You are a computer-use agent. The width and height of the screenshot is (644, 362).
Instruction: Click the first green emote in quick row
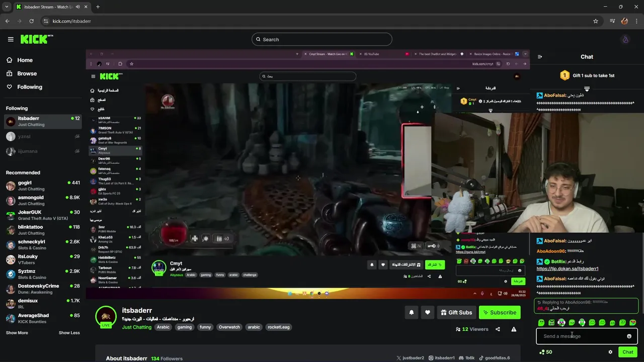pos(541,322)
